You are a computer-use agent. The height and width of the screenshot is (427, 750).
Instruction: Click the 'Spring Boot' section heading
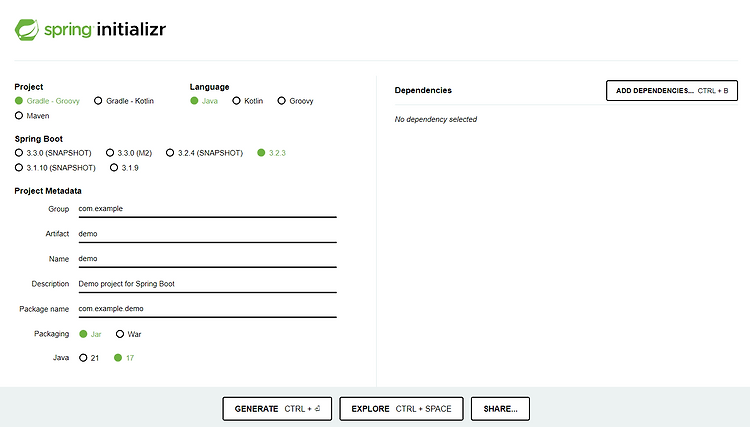click(x=39, y=139)
